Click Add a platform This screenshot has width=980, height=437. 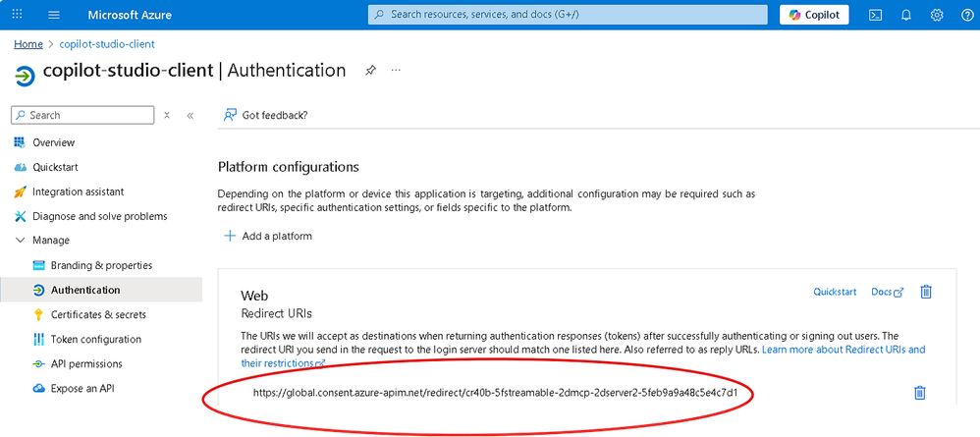(267, 236)
